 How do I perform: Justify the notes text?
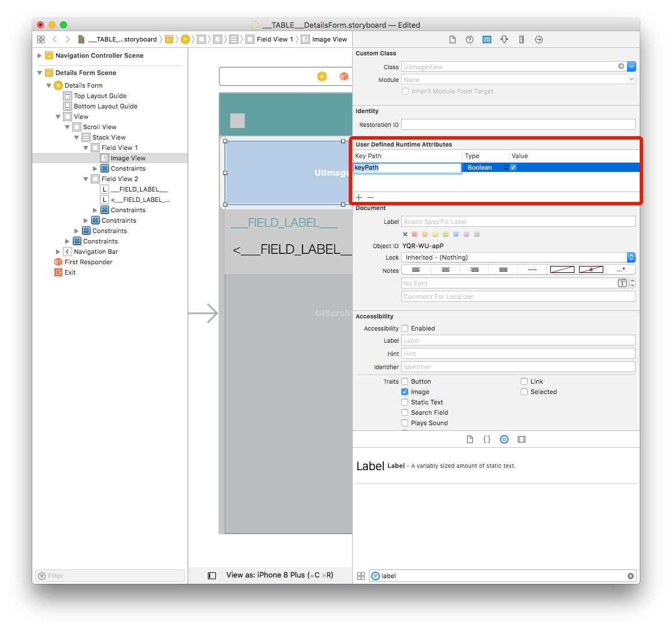503,270
